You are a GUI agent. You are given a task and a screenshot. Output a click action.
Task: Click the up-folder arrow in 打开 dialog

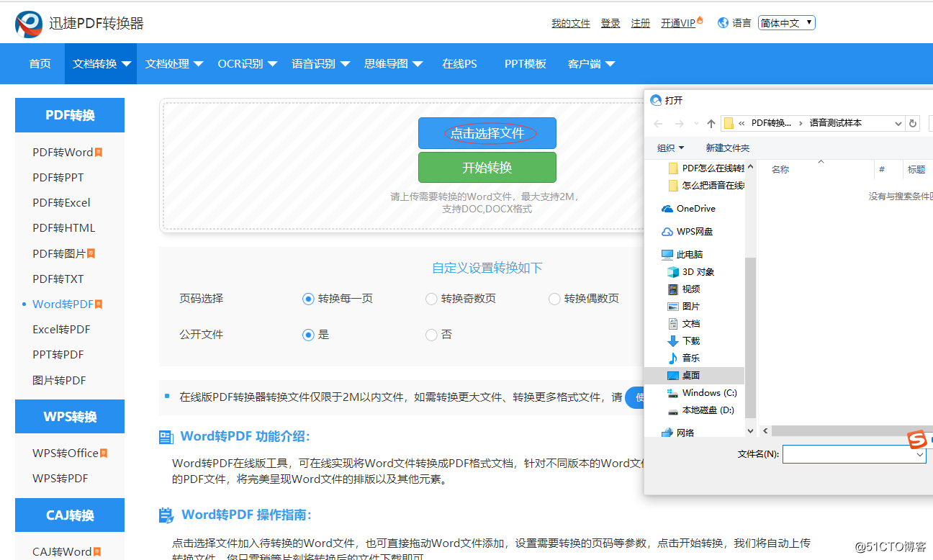tap(711, 124)
